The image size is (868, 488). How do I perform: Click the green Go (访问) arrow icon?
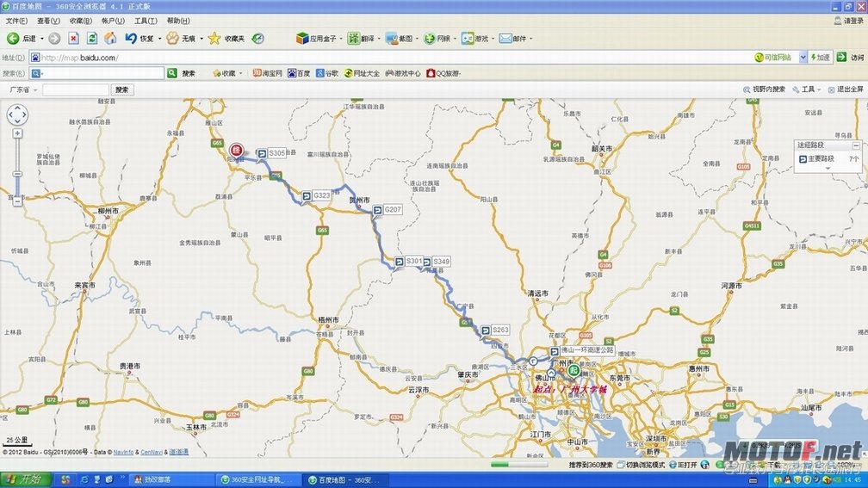pyautogui.click(x=842, y=57)
